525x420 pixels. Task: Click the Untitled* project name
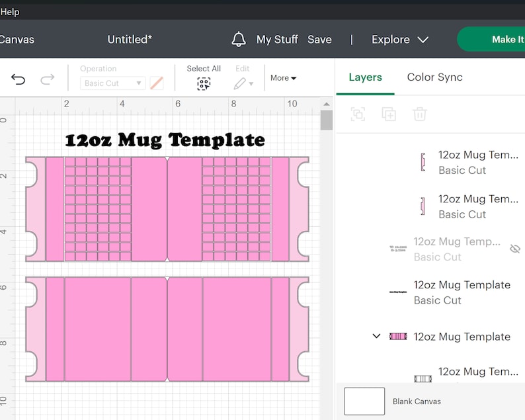click(x=130, y=40)
